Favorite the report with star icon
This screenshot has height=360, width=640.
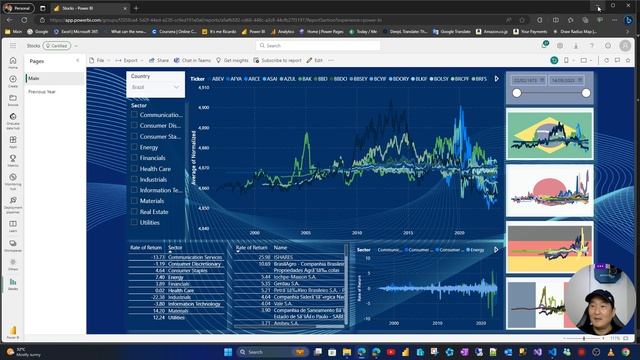pos(628,60)
